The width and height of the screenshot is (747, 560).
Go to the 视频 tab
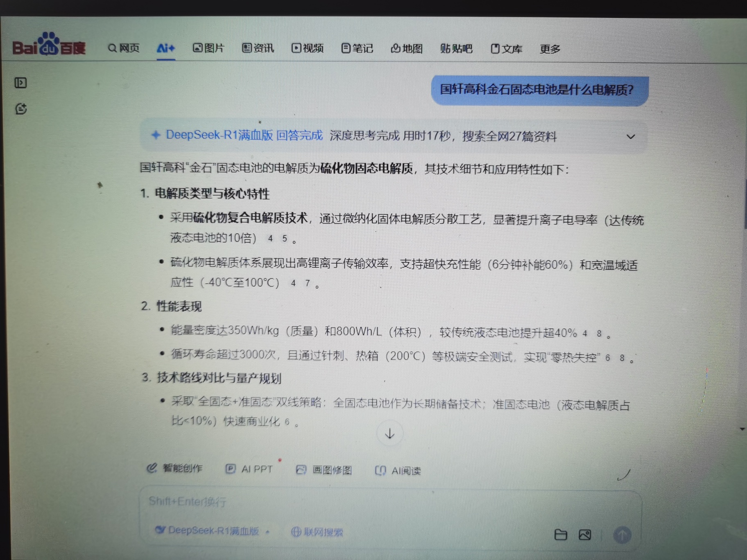[308, 48]
